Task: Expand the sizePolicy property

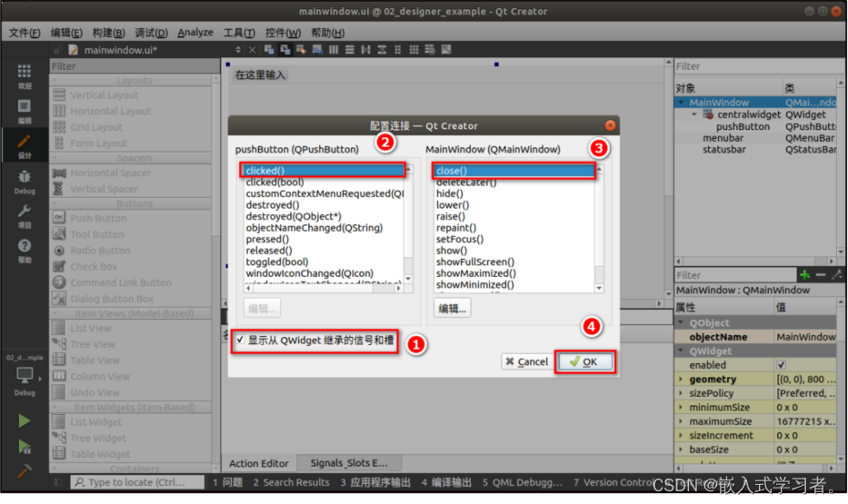Action: [x=681, y=393]
